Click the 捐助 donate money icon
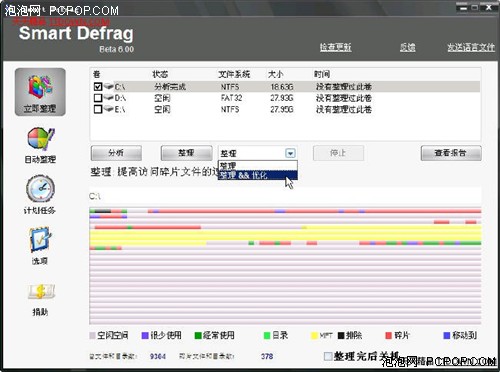 [x=40, y=292]
